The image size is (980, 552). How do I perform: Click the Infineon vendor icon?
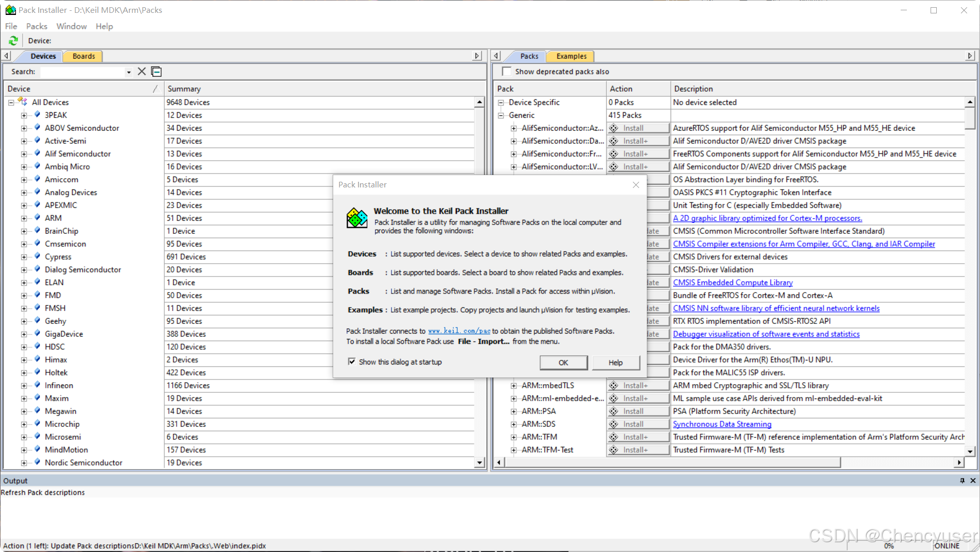point(37,385)
